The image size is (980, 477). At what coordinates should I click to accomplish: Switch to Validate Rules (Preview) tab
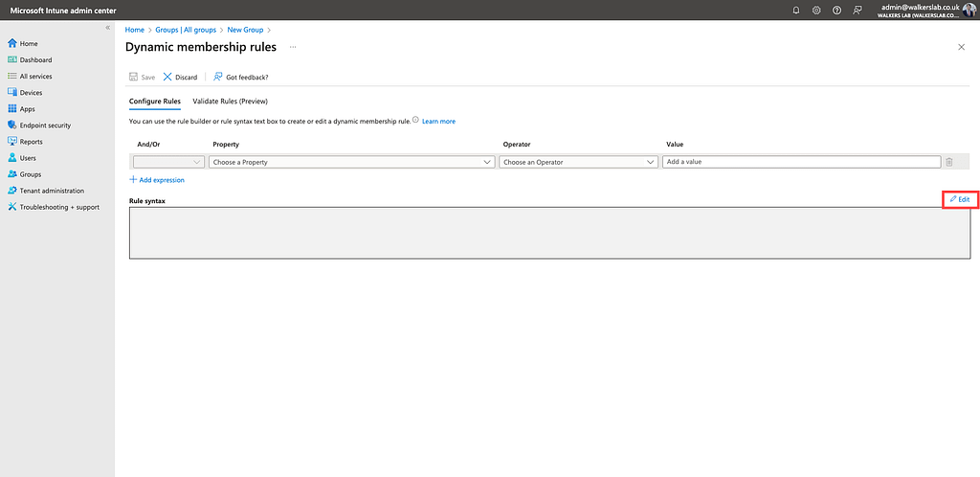(x=230, y=101)
